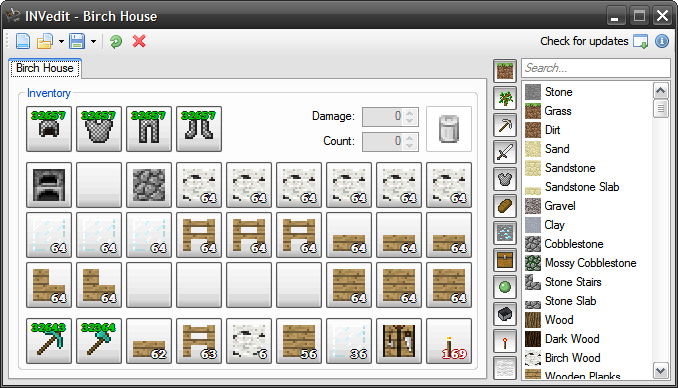Screen dimensions: 678x388
Task: Open the Armor category chestplate icon
Action: point(505,179)
